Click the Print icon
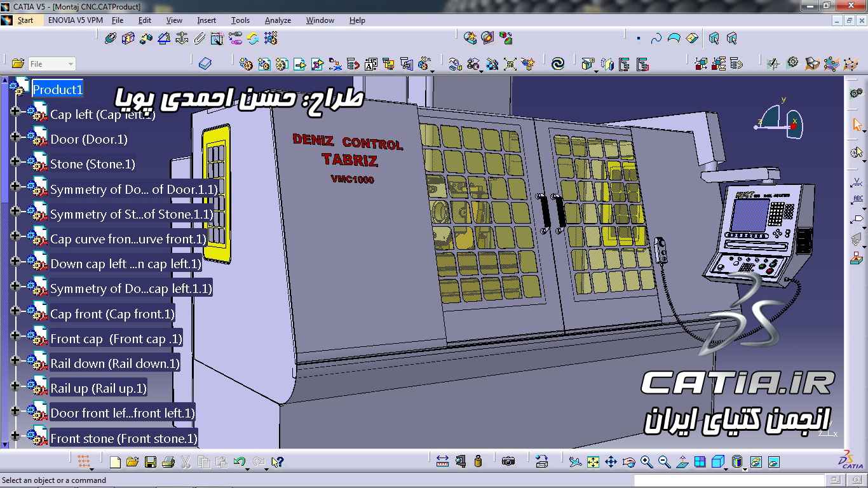This screenshot has width=868, height=488. [x=168, y=462]
